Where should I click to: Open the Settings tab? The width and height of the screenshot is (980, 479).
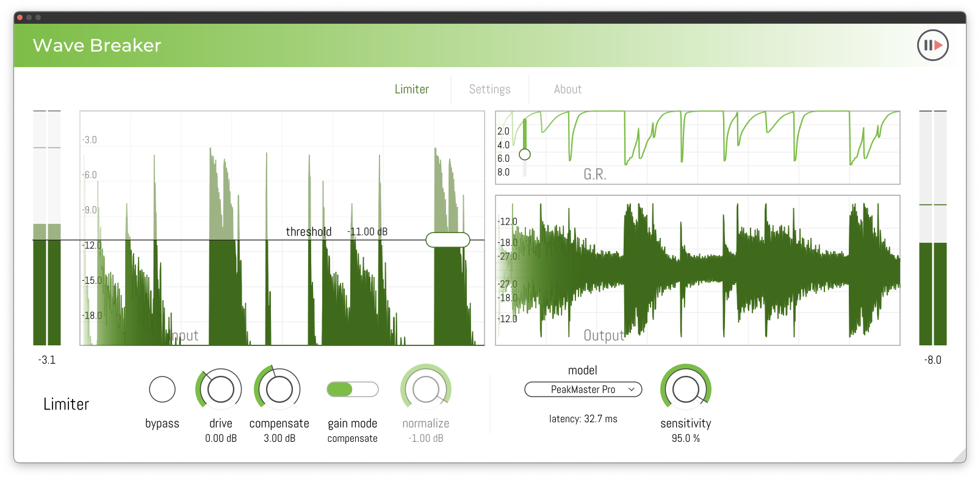[x=489, y=89]
